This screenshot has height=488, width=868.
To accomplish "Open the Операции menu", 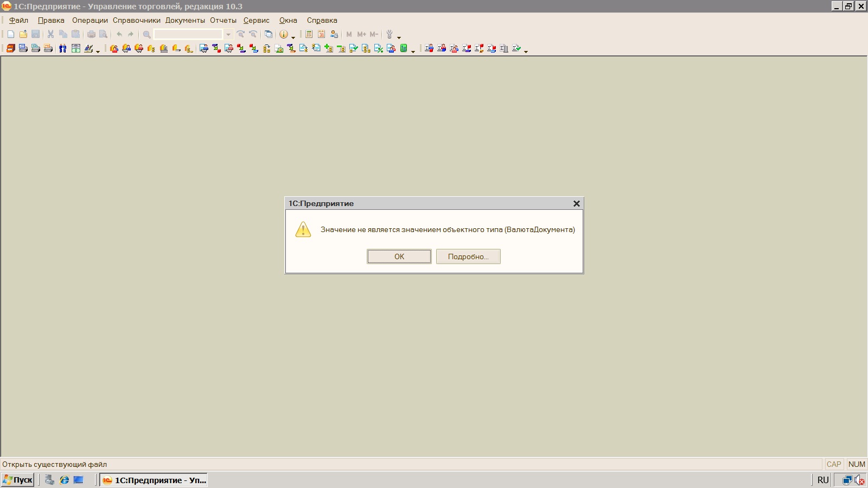I will (x=90, y=20).
